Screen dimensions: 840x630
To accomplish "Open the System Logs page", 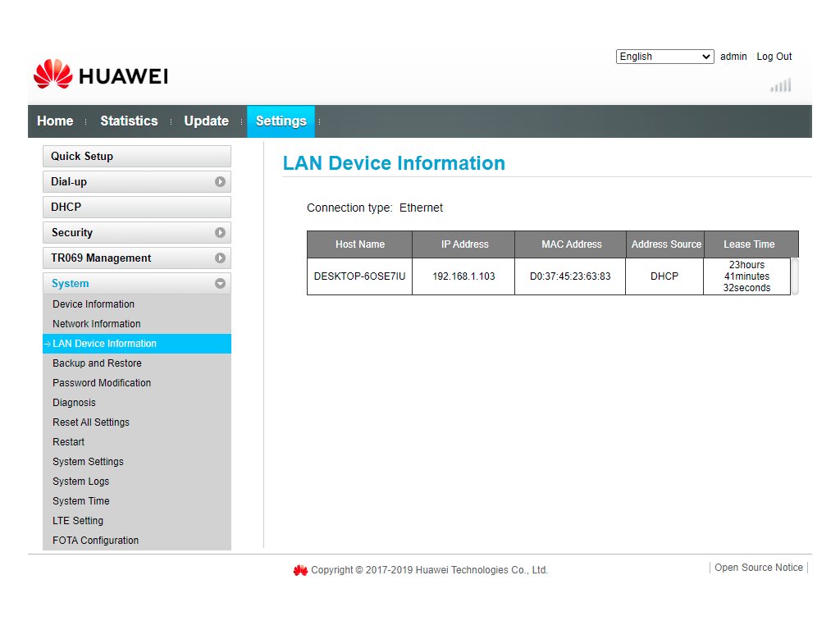I will (80, 482).
